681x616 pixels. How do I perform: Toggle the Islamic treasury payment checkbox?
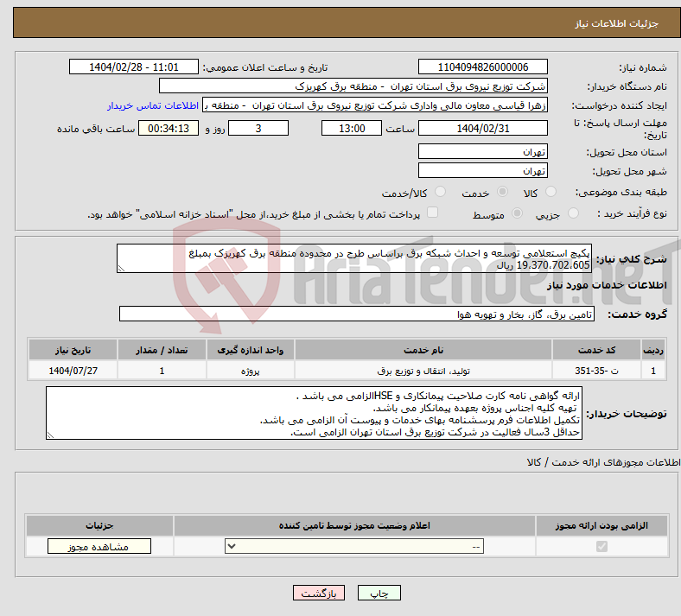pos(433,213)
